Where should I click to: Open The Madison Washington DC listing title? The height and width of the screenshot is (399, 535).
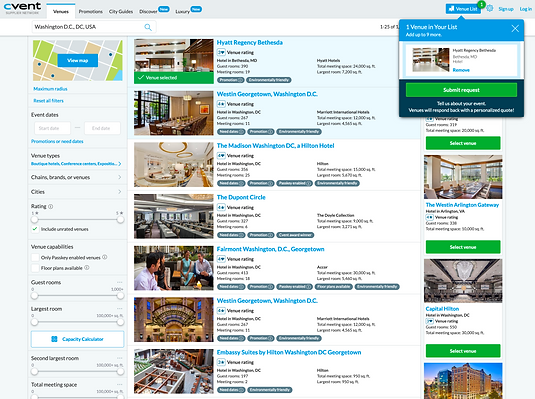tap(275, 146)
